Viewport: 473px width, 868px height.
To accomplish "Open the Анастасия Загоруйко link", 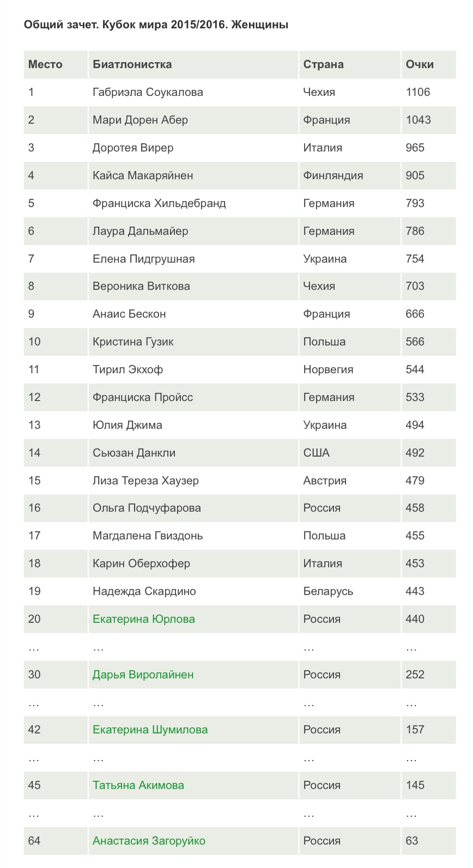I will click(149, 841).
